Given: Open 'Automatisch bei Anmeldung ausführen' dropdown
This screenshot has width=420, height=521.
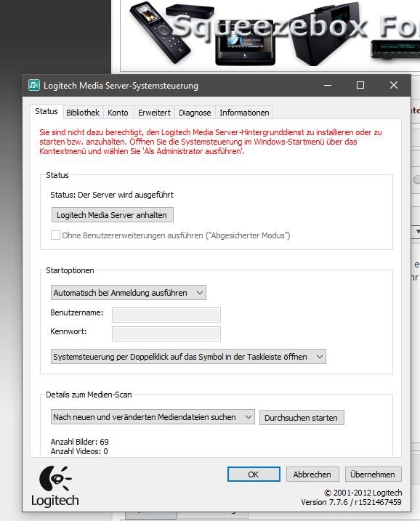Looking at the screenshot, I should (x=129, y=293).
